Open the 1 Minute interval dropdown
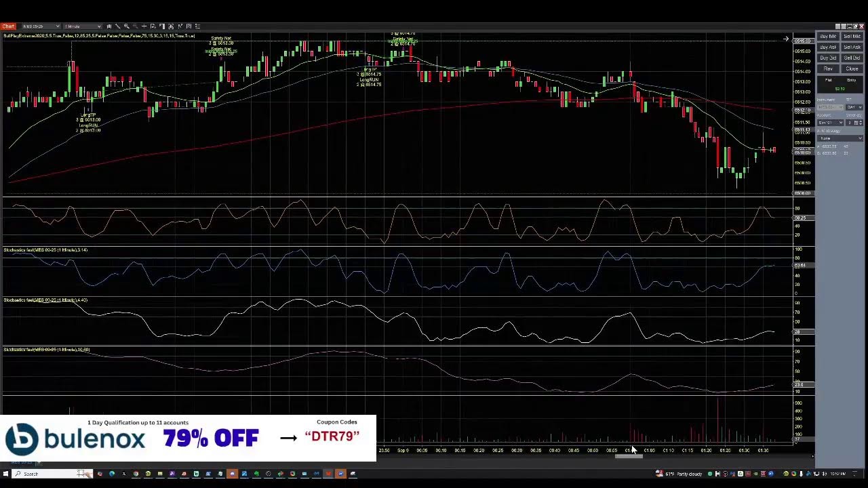 83,26
